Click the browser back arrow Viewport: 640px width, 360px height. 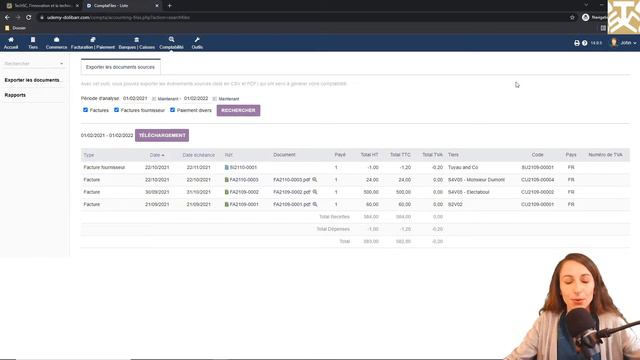click(7, 18)
